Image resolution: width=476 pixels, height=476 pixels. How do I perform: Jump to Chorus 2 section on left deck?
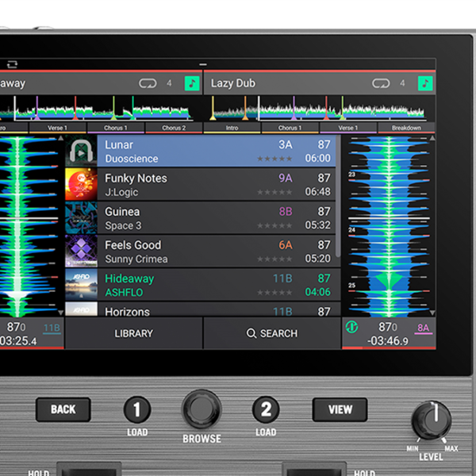tap(174, 128)
